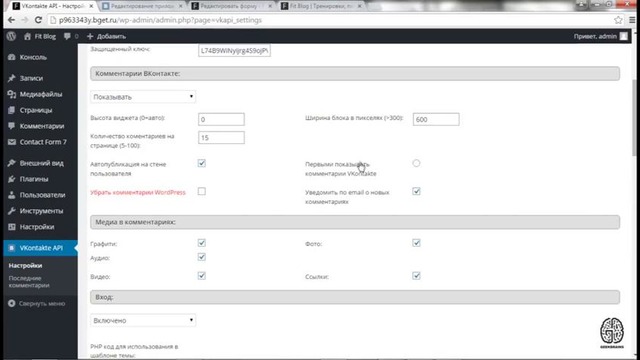
Task: Open the Плагины menu item
Action: coord(34,179)
